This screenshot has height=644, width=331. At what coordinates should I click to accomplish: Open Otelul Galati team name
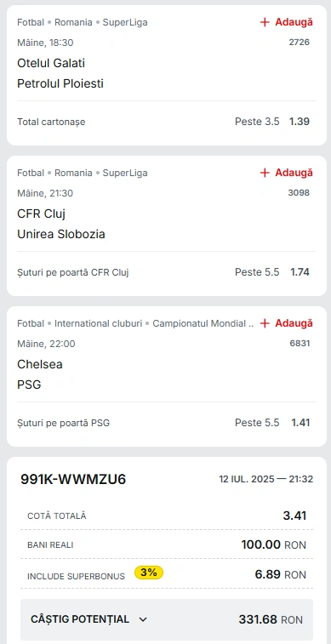pyautogui.click(x=51, y=63)
